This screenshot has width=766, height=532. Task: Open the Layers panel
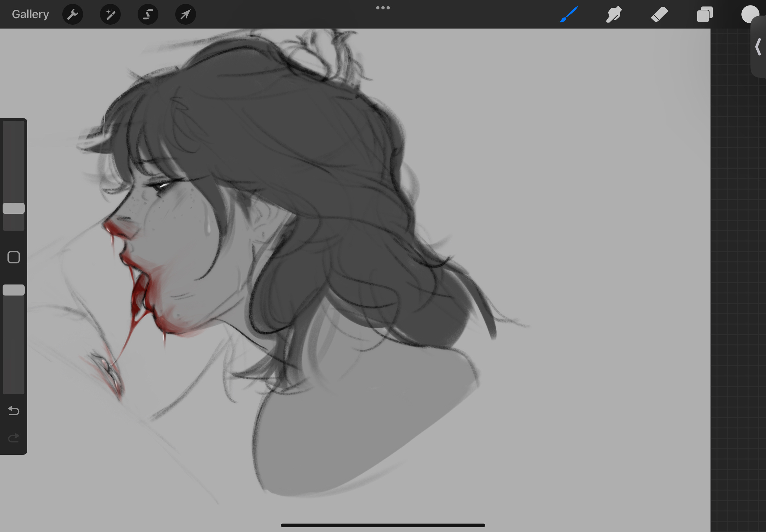click(x=705, y=14)
